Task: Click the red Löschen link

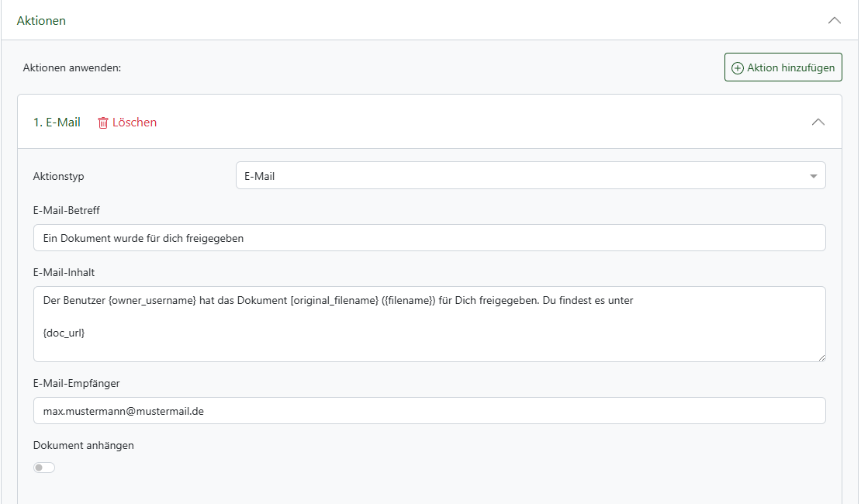Action: click(x=134, y=123)
